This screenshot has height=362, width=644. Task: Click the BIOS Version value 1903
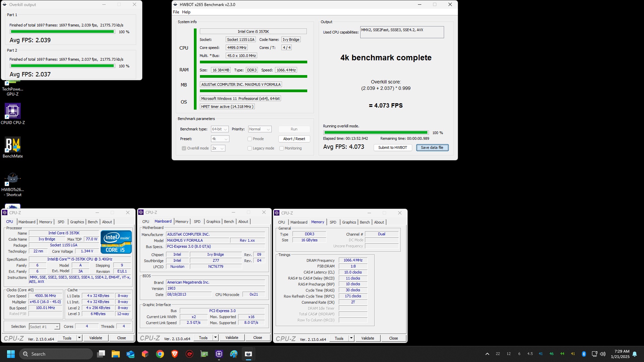click(x=215, y=288)
